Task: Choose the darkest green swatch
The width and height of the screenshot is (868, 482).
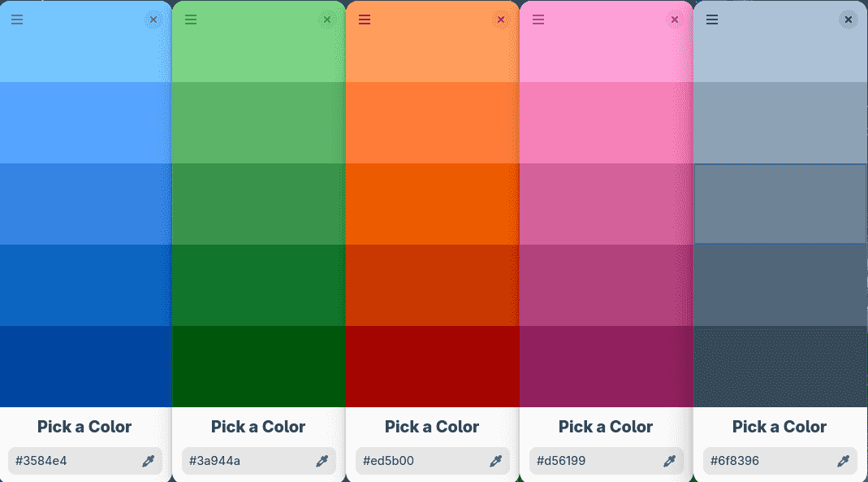Action: coord(258,366)
